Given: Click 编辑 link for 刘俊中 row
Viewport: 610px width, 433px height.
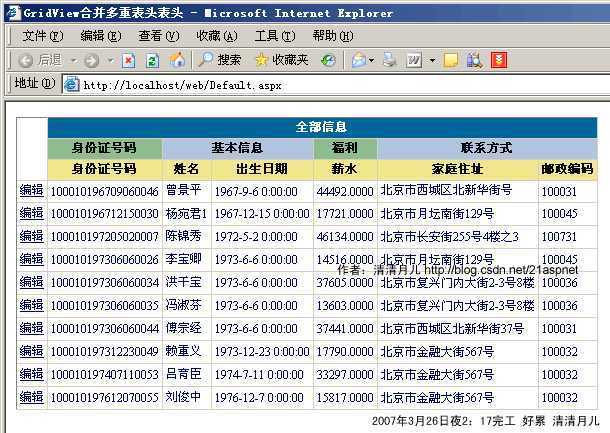Looking at the screenshot, I should point(32,397).
